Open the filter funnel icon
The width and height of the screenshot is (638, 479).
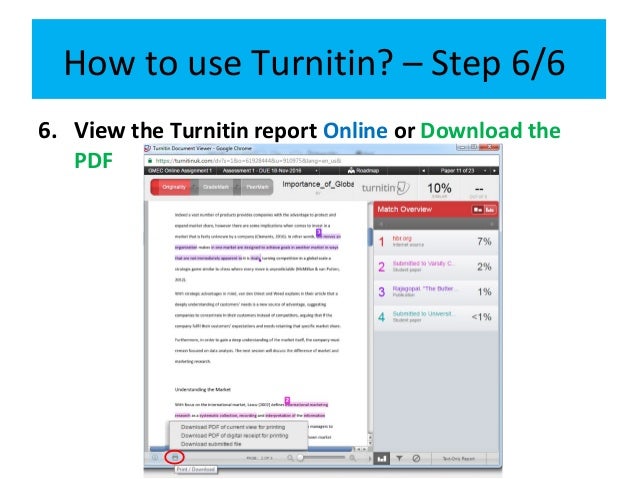pos(399,459)
